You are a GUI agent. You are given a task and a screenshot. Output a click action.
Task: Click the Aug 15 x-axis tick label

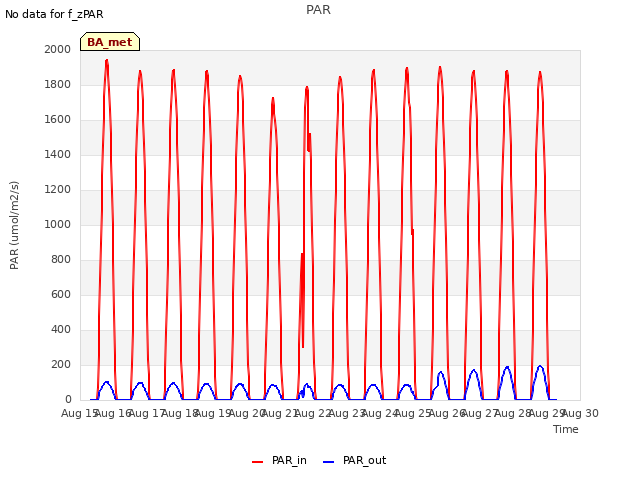[x=79, y=413]
